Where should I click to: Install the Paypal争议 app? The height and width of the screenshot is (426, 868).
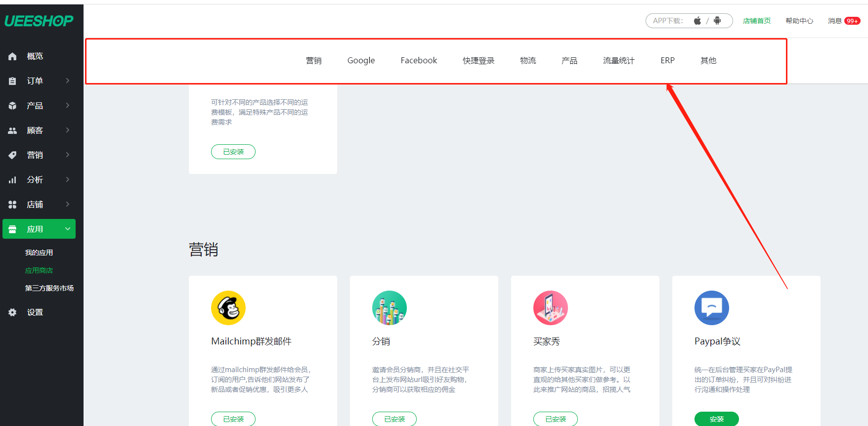[x=716, y=419]
